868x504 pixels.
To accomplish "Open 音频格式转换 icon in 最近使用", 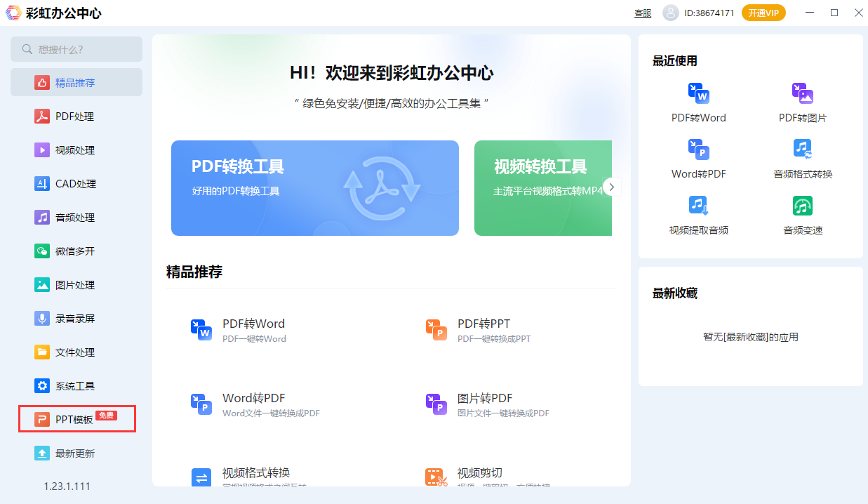I will (803, 149).
